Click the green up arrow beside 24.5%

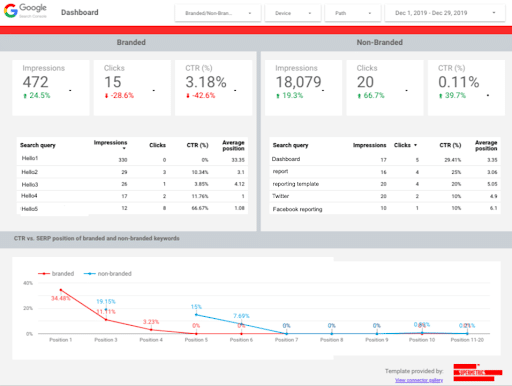pos(25,96)
